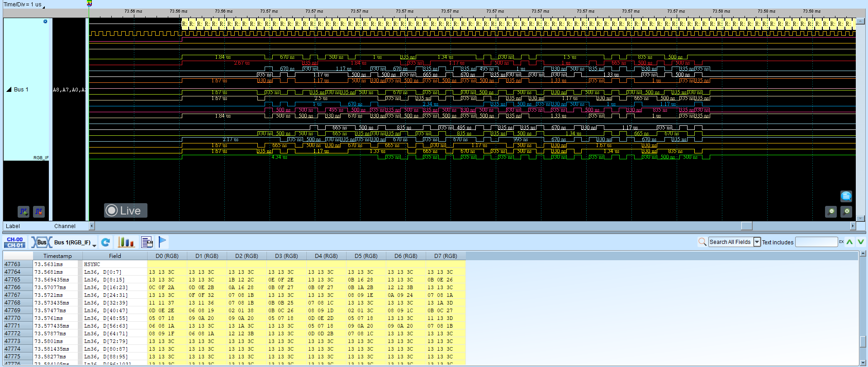Image resolution: width=868 pixels, height=367 pixels.
Task: Zoom out of the waveform view
Action: tap(831, 211)
